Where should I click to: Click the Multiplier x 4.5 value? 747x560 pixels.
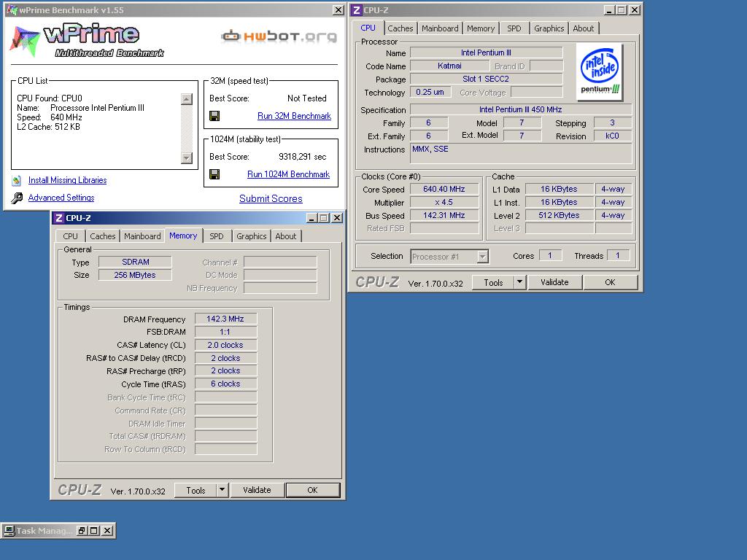(444, 203)
